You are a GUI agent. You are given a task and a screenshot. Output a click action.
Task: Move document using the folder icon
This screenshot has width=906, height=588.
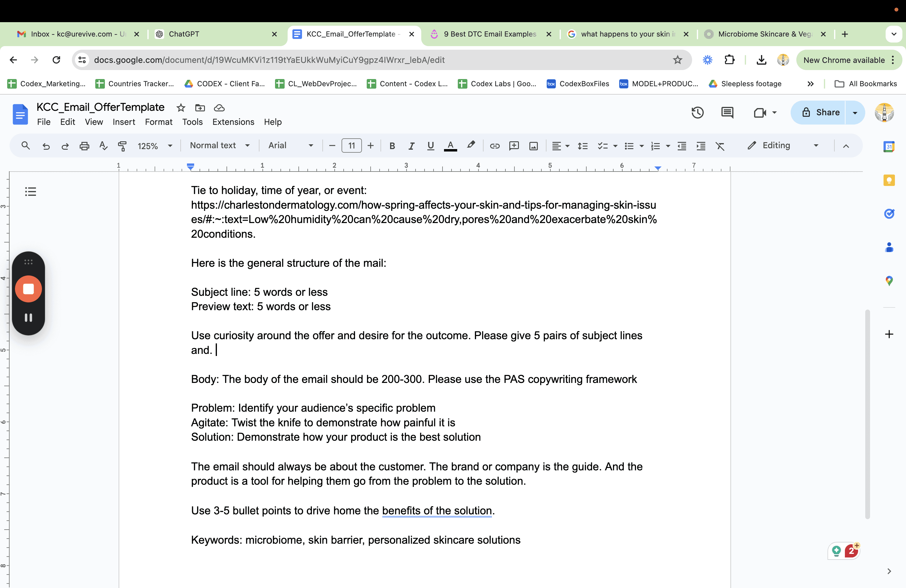pyautogui.click(x=200, y=108)
